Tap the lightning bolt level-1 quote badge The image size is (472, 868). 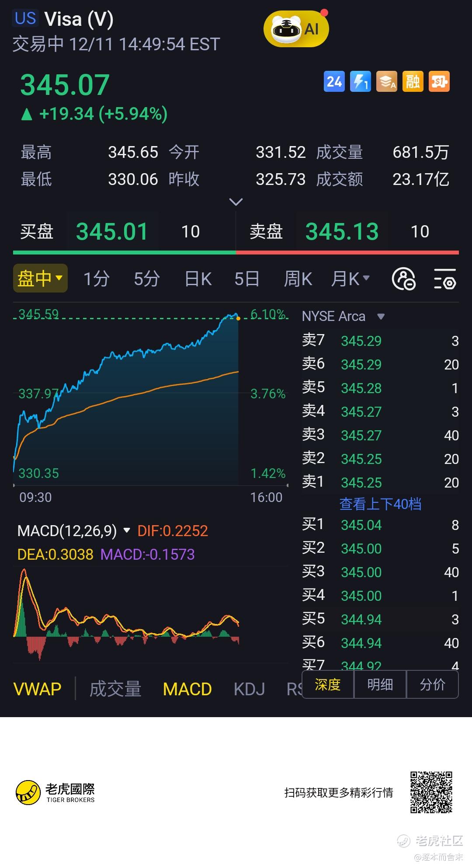361,82
